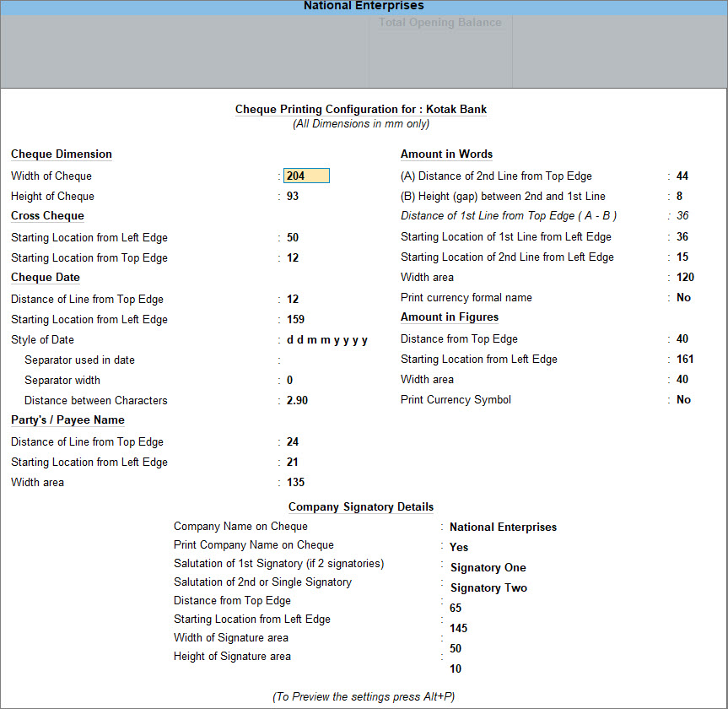Select Height of Cheque value 93
The width and height of the screenshot is (728, 709).
[293, 196]
